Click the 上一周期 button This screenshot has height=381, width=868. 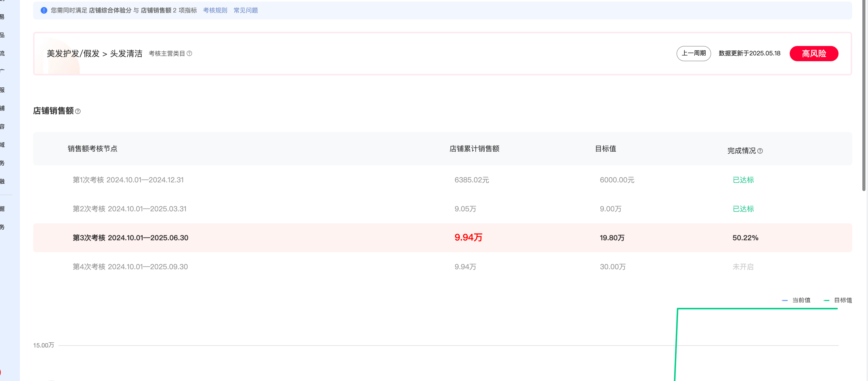coord(693,53)
